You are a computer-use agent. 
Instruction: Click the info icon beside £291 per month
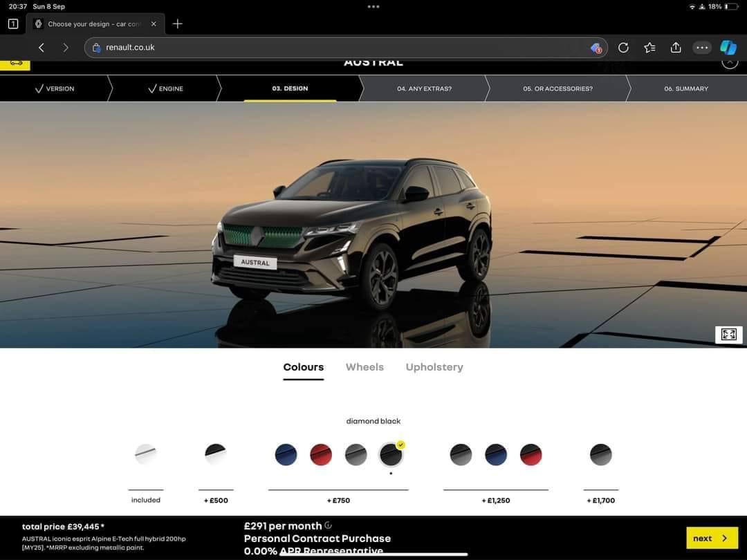pos(328,525)
